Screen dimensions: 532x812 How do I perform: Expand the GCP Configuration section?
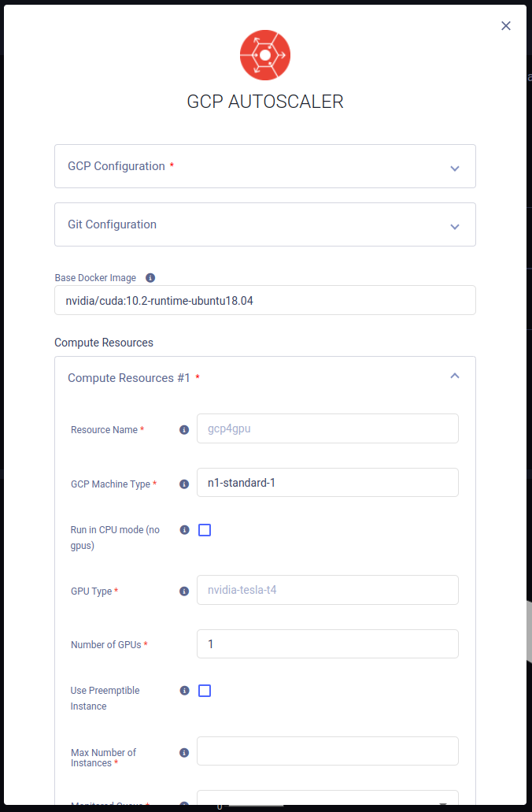pyautogui.click(x=265, y=166)
